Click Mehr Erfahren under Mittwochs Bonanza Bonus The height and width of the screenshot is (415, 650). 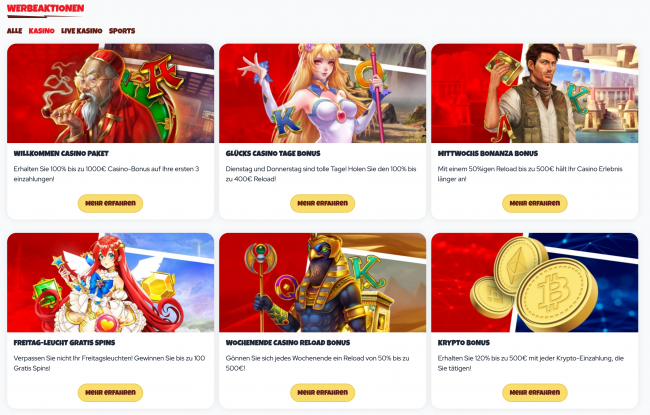click(535, 204)
